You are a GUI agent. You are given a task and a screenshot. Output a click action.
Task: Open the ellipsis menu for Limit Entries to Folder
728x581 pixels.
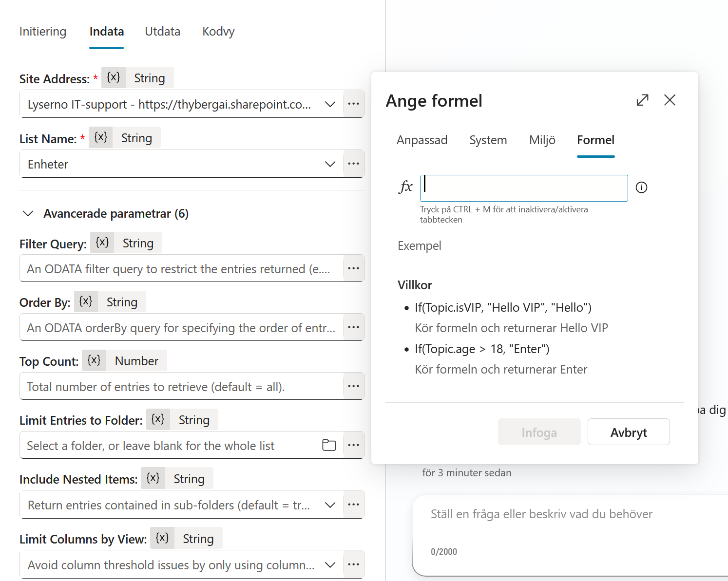point(354,445)
